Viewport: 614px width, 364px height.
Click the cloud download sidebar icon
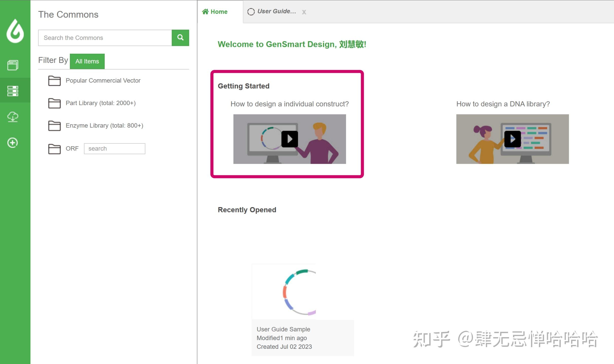[13, 117]
